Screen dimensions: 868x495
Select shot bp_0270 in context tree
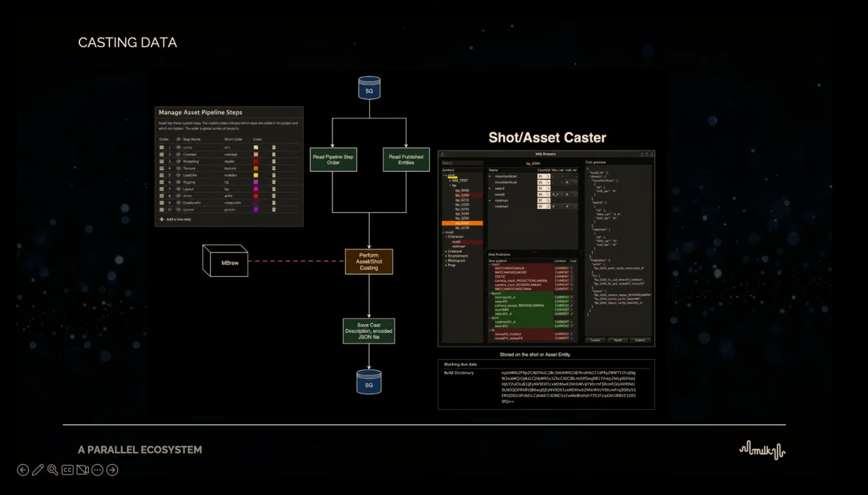click(x=462, y=228)
